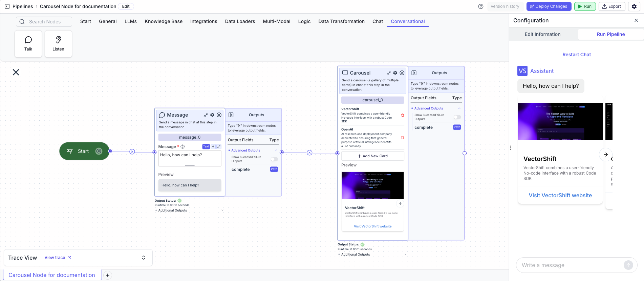Viewport: 644px width, 281px height.
Task: Advance Carousel node preview with arrow
Action: (400, 203)
